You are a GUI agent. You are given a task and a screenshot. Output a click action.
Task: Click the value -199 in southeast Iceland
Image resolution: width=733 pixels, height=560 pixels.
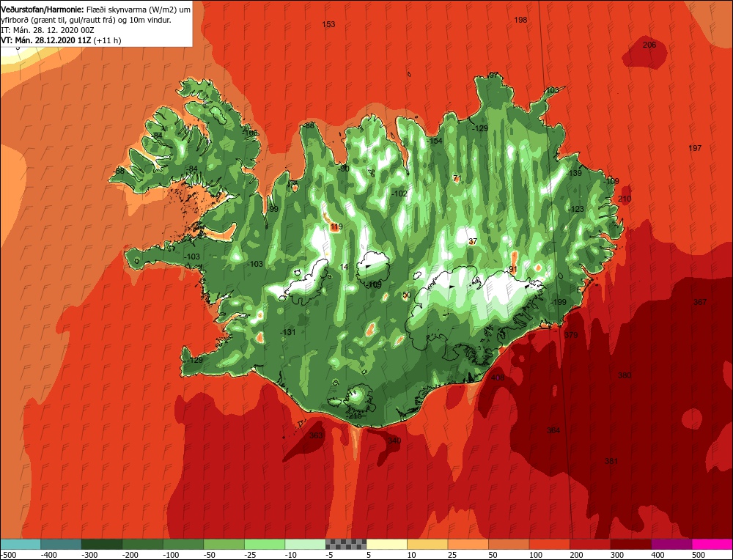tap(558, 303)
